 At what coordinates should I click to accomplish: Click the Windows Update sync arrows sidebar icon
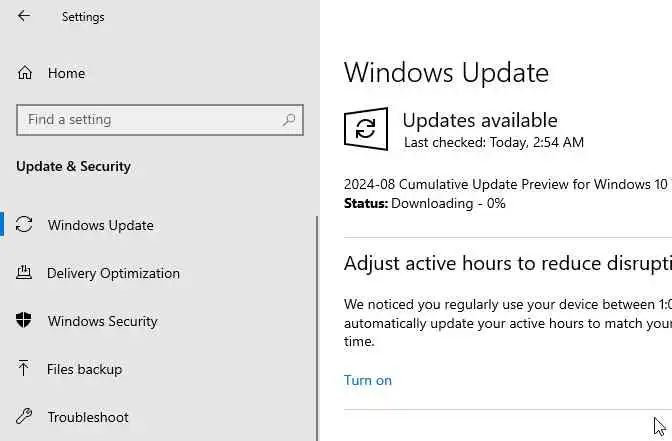coord(25,225)
